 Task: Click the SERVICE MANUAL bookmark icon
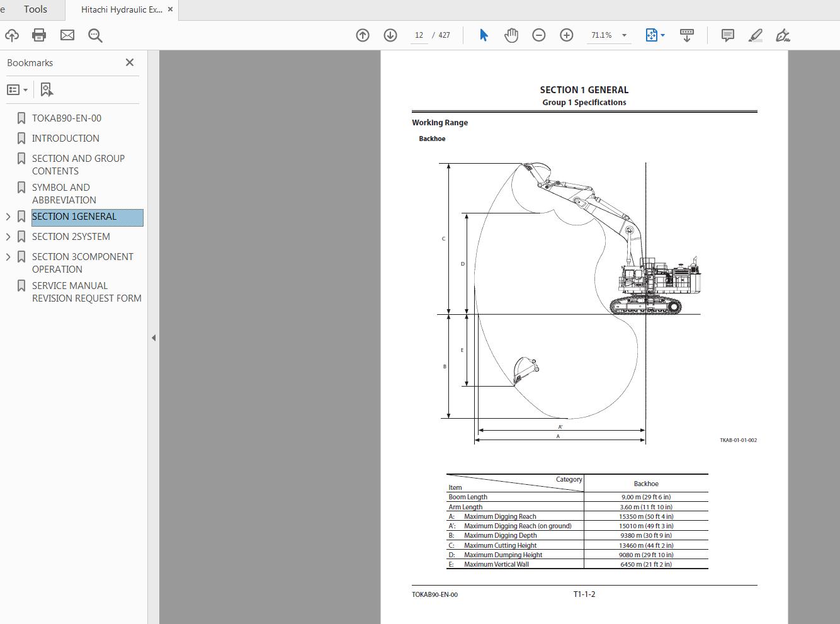(x=21, y=286)
